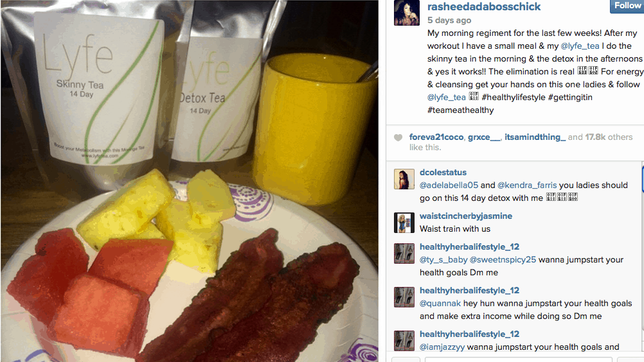This screenshot has width=644, height=362.
Task: Open the @kendra_farris mention
Action: pyautogui.click(x=527, y=185)
